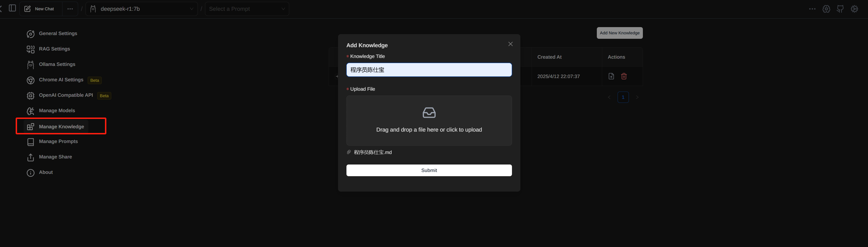Submit the Add Knowledge form

(x=429, y=171)
